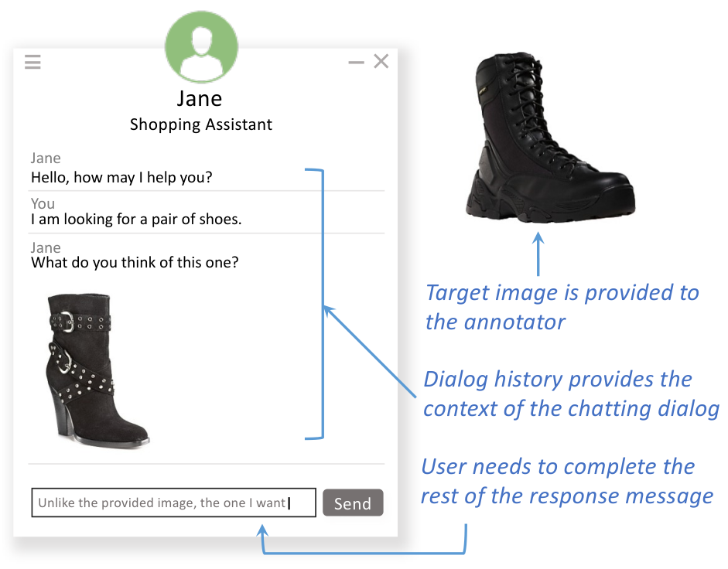Click Jane's green profile avatar
This screenshot has height=569, width=728.
coord(201,47)
